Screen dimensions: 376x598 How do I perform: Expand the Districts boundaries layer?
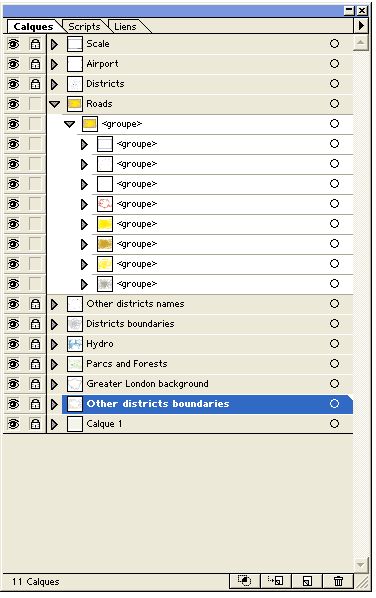click(54, 324)
